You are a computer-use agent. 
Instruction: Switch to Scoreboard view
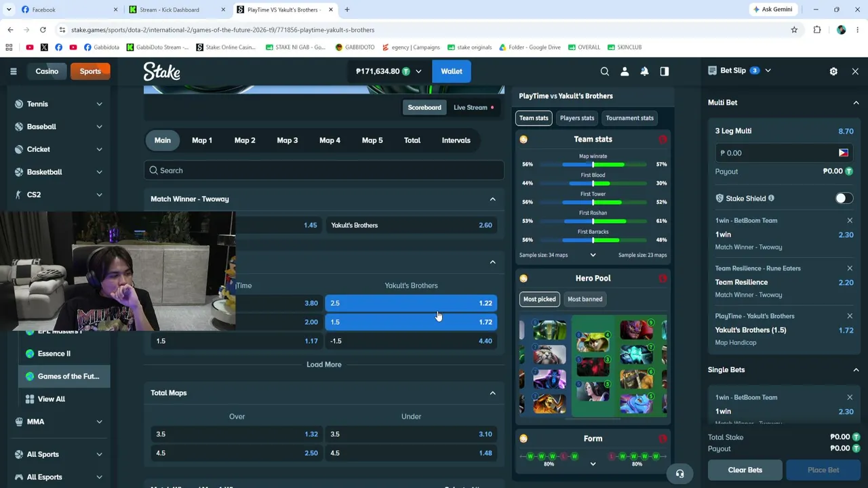pyautogui.click(x=425, y=107)
